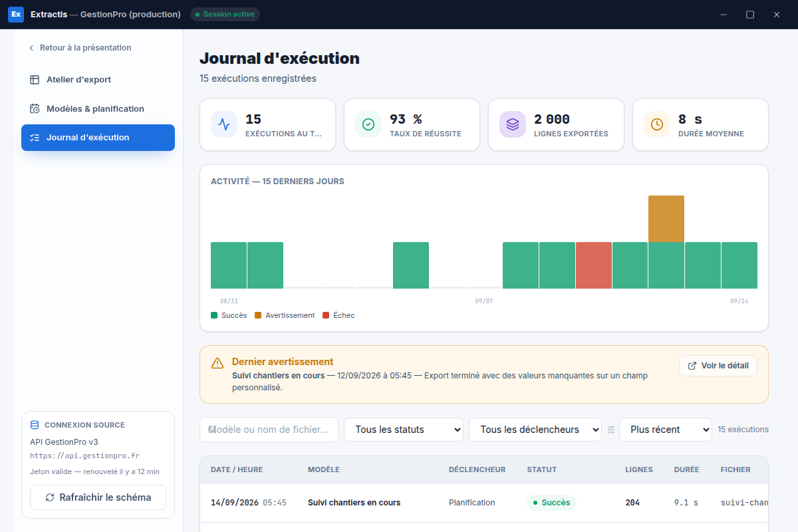Click the checkmark icon on Taux de réussite card
798x532 pixels.
(x=368, y=124)
